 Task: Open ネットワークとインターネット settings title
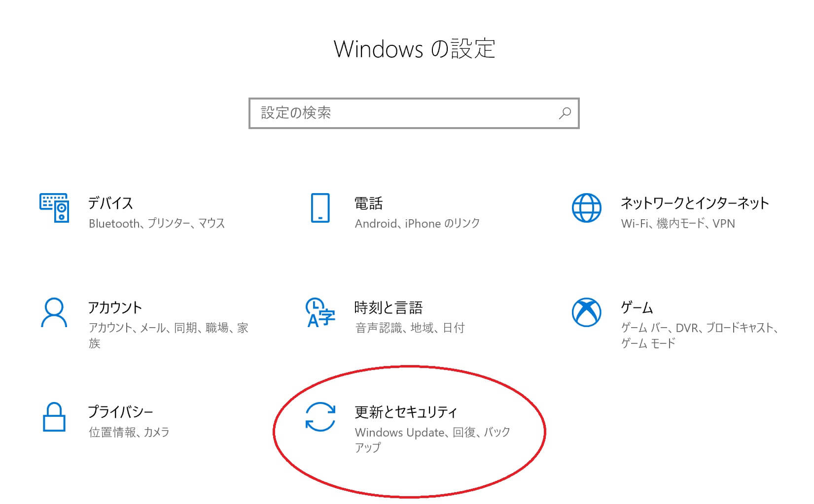click(x=695, y=203)
